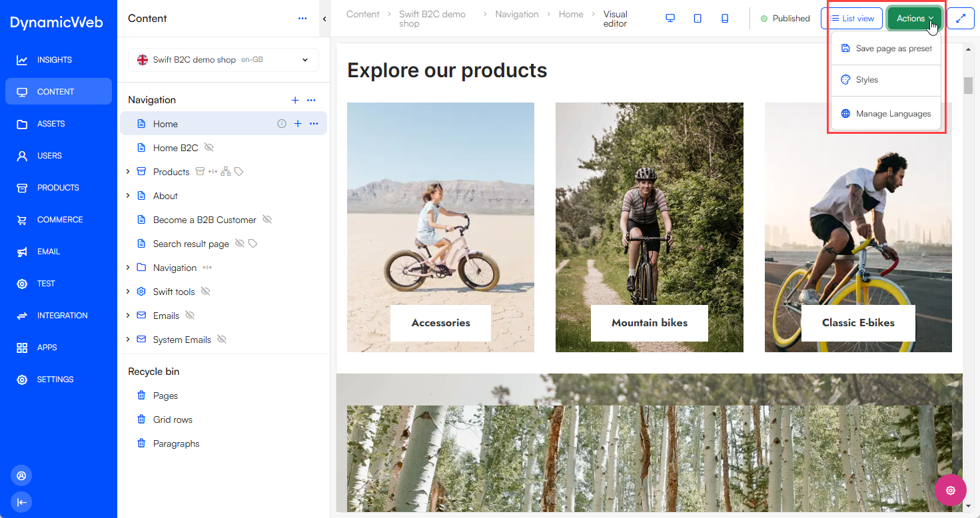Toggle hidden eye icon on System Emails
Viewport: 980px width, 518px height.
point(222,340)
